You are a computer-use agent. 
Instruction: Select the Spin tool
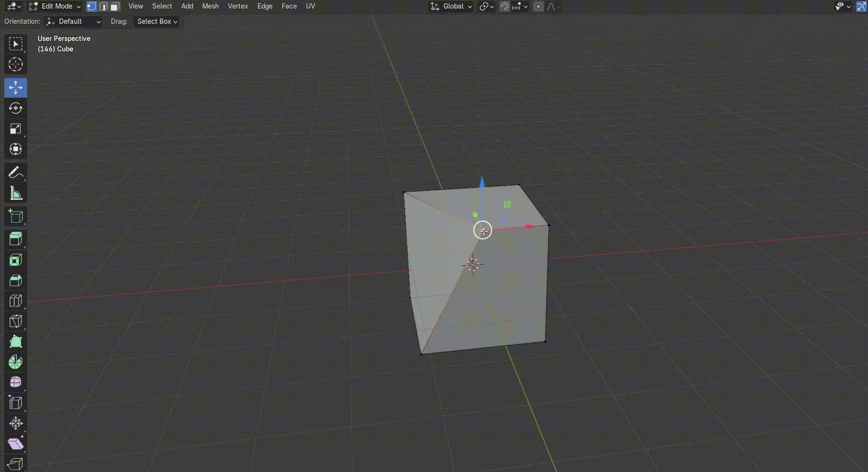tap(16, 362)
